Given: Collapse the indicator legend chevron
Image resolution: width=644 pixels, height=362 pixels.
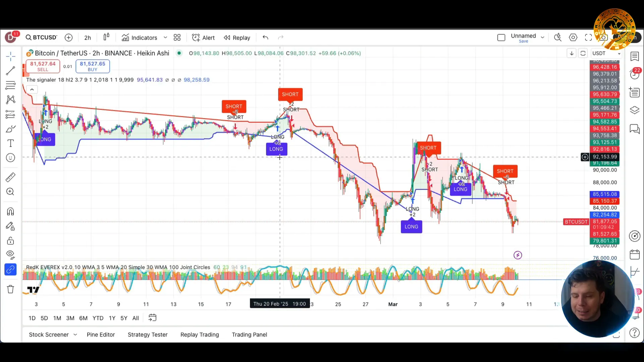Looking at the screenshot, I should click(x=32, y=89).
